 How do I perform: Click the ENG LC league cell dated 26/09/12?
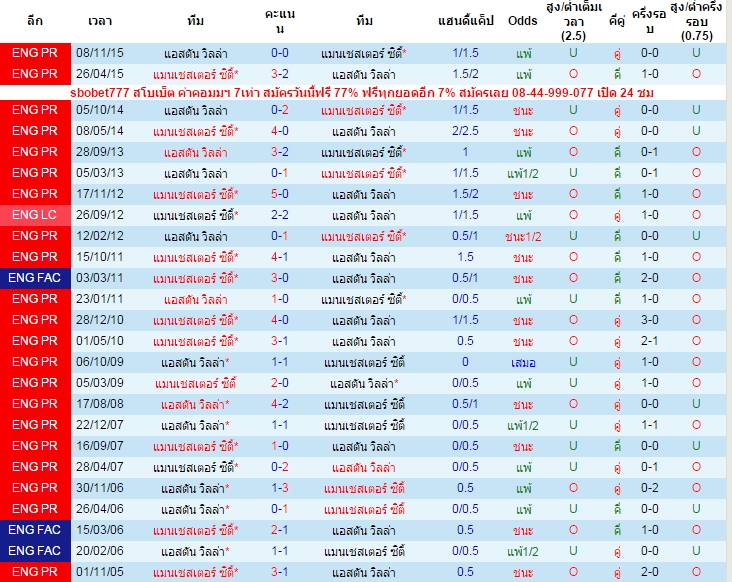point(35,215)
